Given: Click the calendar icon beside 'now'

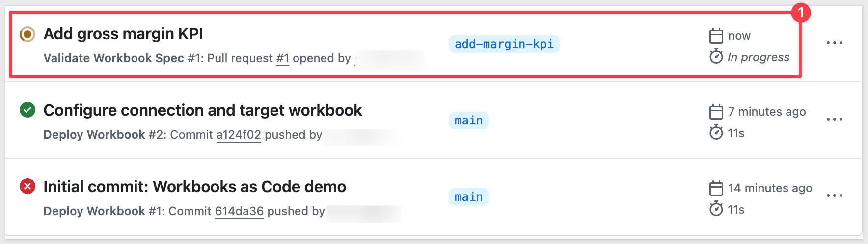Looking at the screenshot, I should tap(716, 36).
